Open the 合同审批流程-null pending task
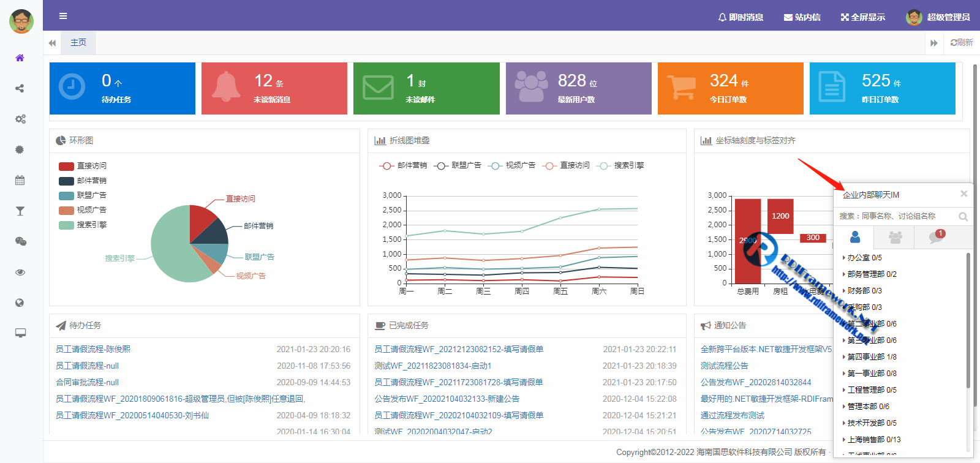The image size is (980, 463). tap(87, 382)
